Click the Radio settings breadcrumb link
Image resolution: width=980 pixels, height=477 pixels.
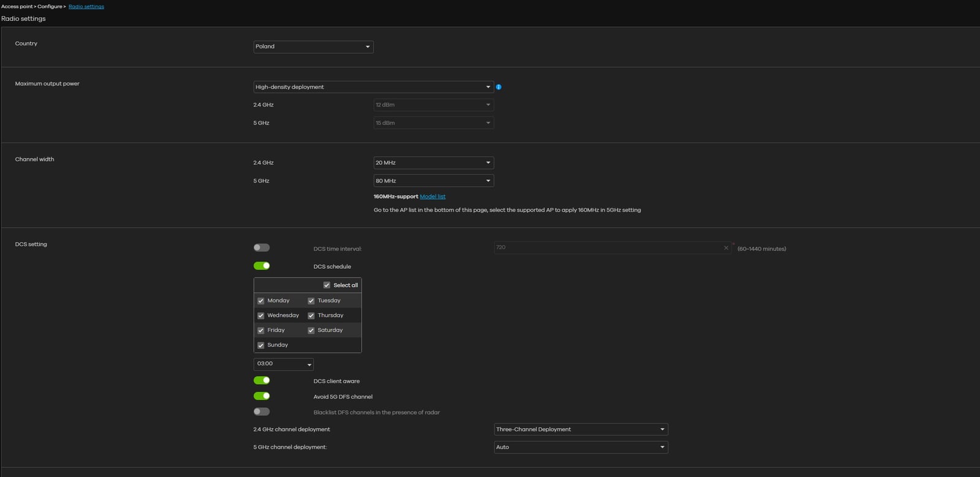click(x=86, y=7)
